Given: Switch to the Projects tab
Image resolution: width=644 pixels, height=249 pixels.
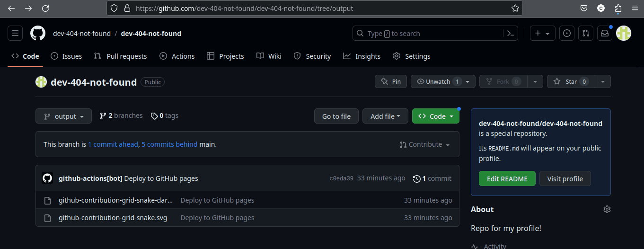Looking at the screenshot, I should [x=225, y=56].
